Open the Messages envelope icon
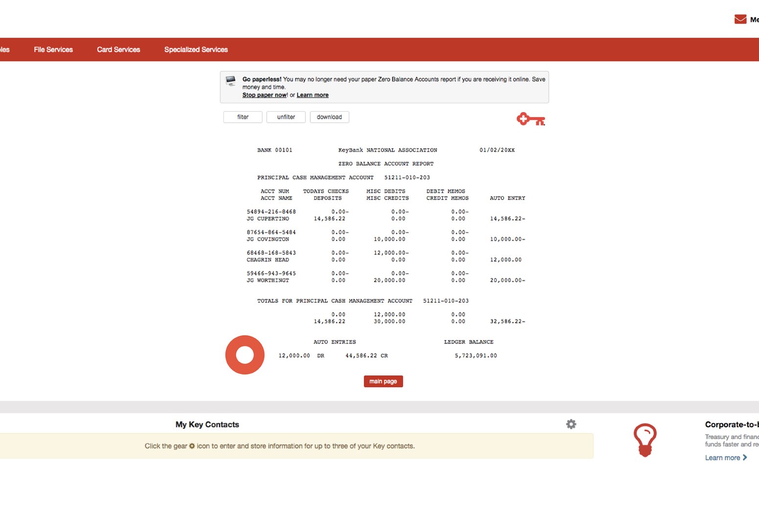759x532 pixels. click(739, 19)
